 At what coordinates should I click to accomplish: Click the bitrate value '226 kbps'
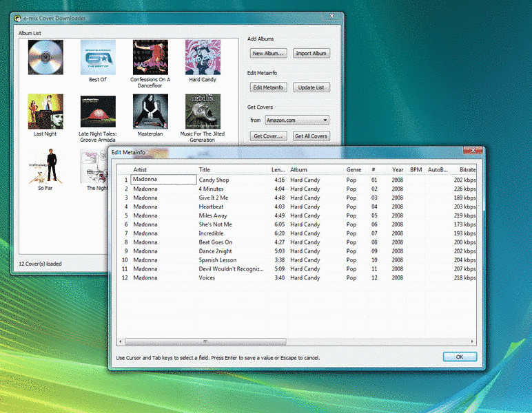click(465, 189)
